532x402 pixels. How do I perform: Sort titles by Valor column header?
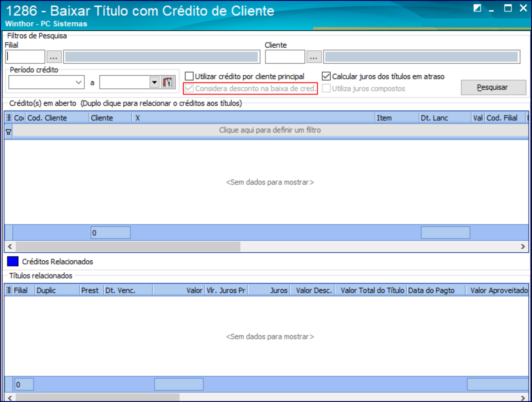point(179,291)
